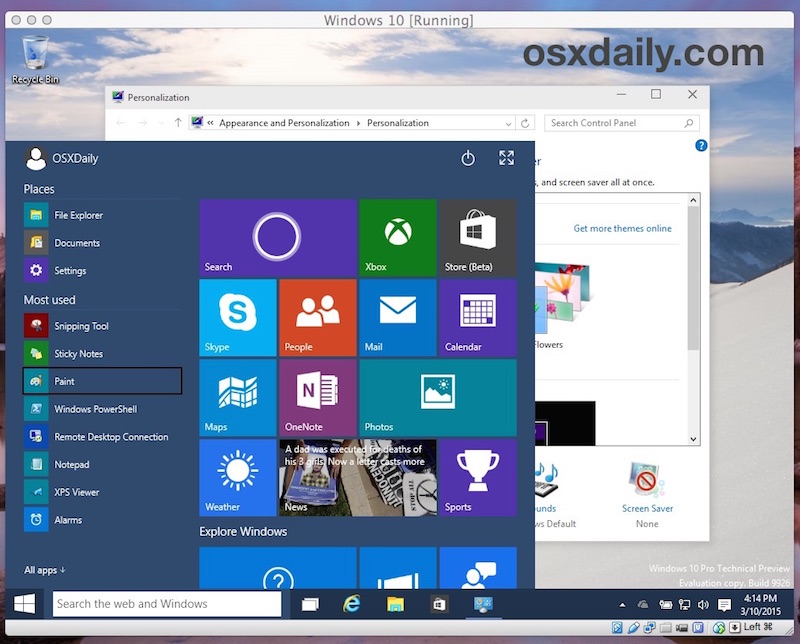Open File Explorer from Places

click(102, 215)
